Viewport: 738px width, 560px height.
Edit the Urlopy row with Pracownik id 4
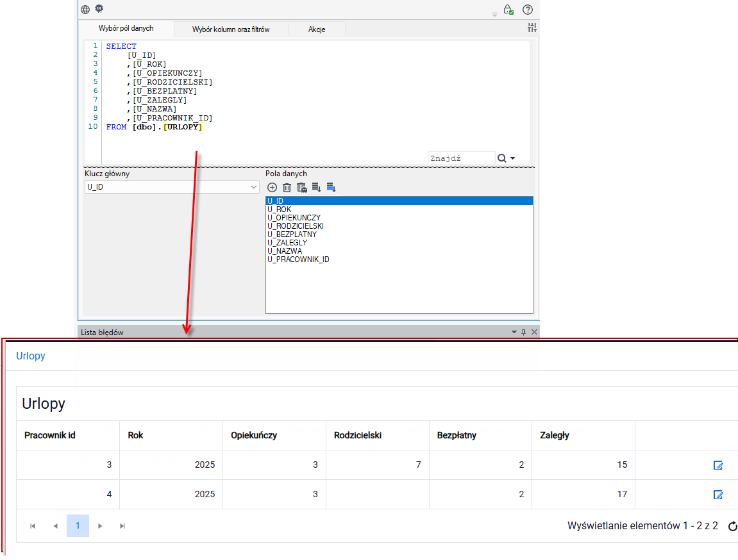pos(718,495)
